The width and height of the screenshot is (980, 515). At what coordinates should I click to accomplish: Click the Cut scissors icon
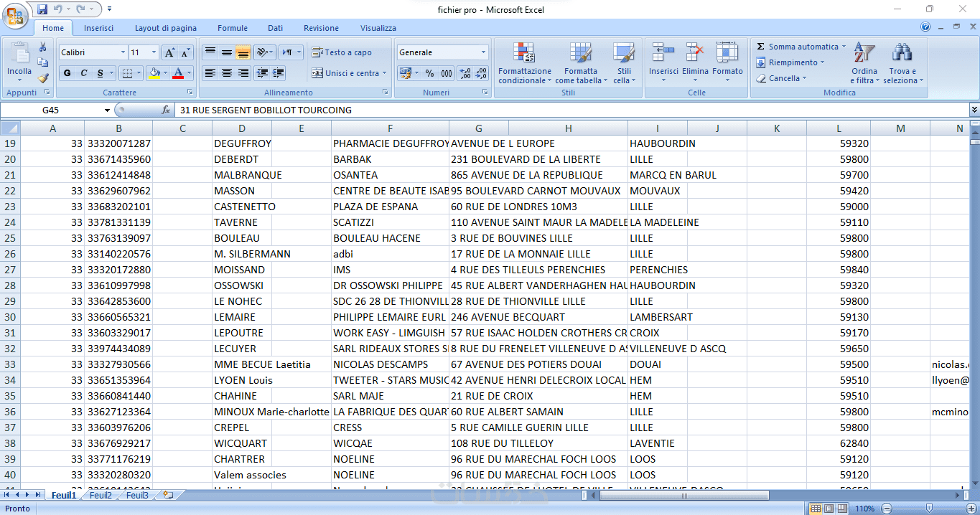(x=43, y=47)
